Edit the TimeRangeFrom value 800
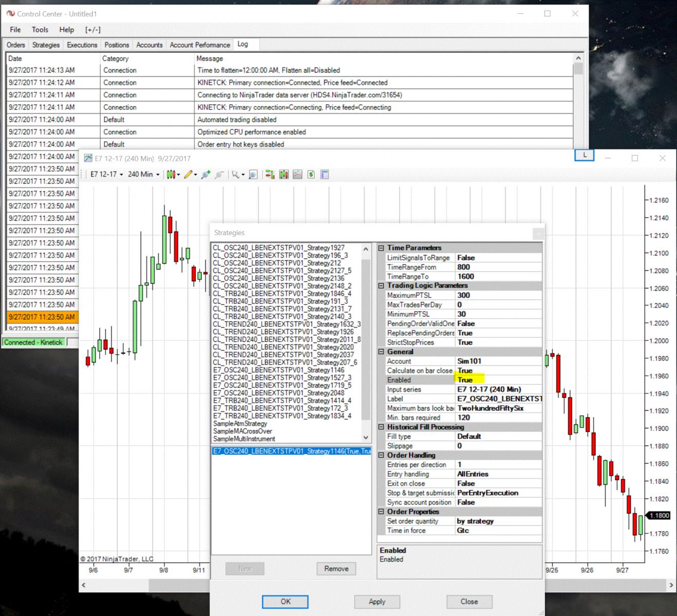The height and width of the screenshot is (616, 677). (x=498, y=267)
